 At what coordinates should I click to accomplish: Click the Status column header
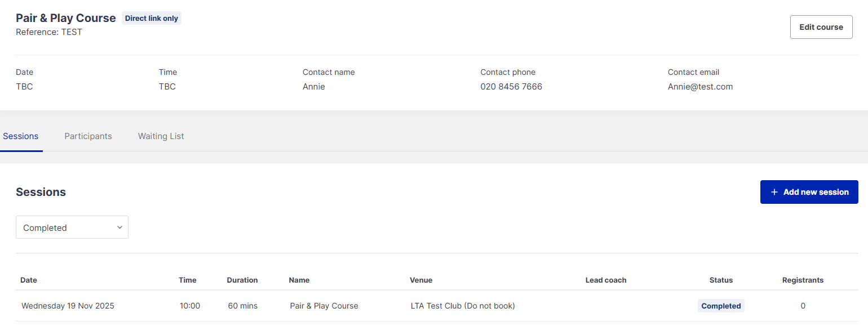[x=721, y=280]
